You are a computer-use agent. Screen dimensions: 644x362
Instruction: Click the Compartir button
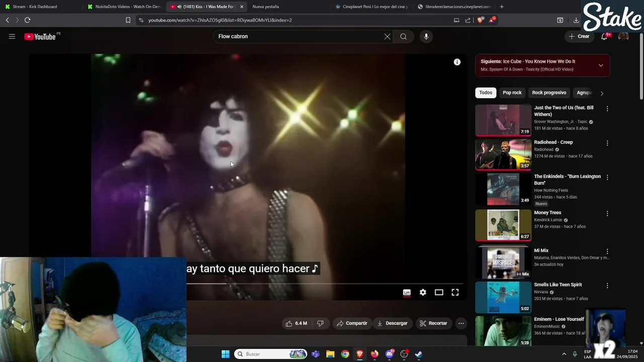[x=352, y=323]
